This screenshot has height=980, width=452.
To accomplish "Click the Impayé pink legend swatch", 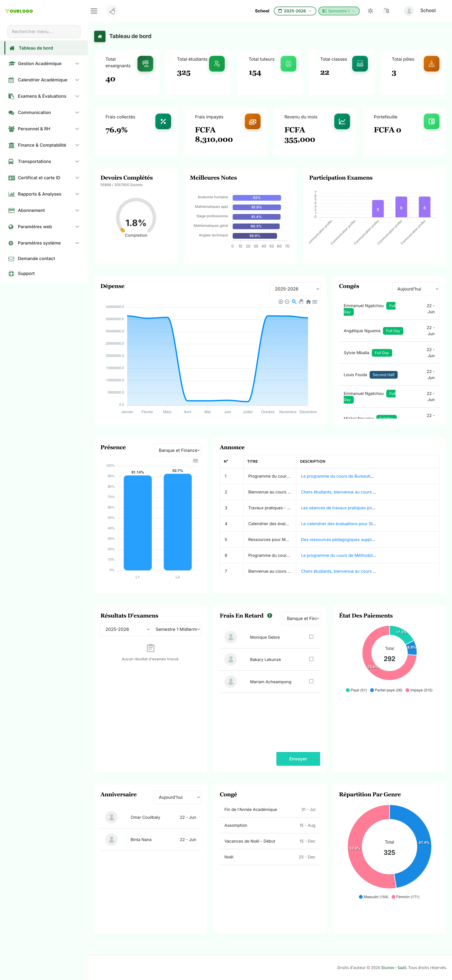I will click(x=407, y=690).
